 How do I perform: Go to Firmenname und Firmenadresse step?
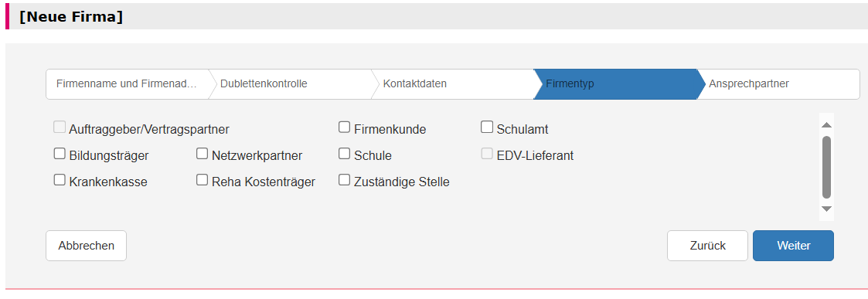click(x=128, y=84)
